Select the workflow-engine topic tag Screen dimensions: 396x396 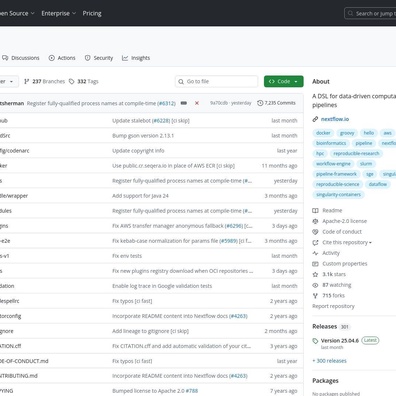[x=333, y=164]
